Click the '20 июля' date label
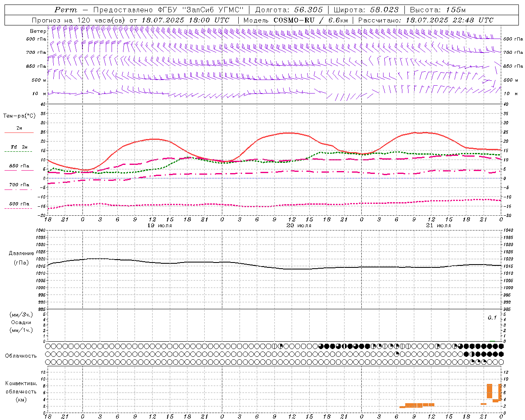Image resolution: width=525 pixels, height=420 pixels. pyautogui.click(x=299, y=226)
